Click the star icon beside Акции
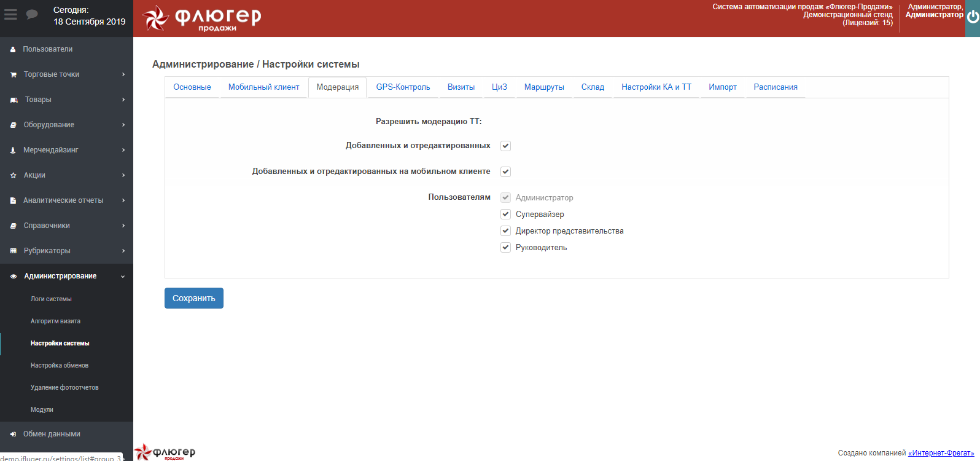Image resolution: width=980 pixels, height=461 pixels. 13,175
